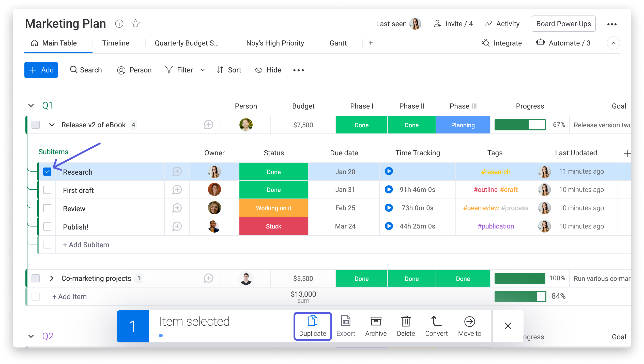Check the Co-marketing projects item checkbox
This screenshot has width=644, height=364.
click(36, 278)
